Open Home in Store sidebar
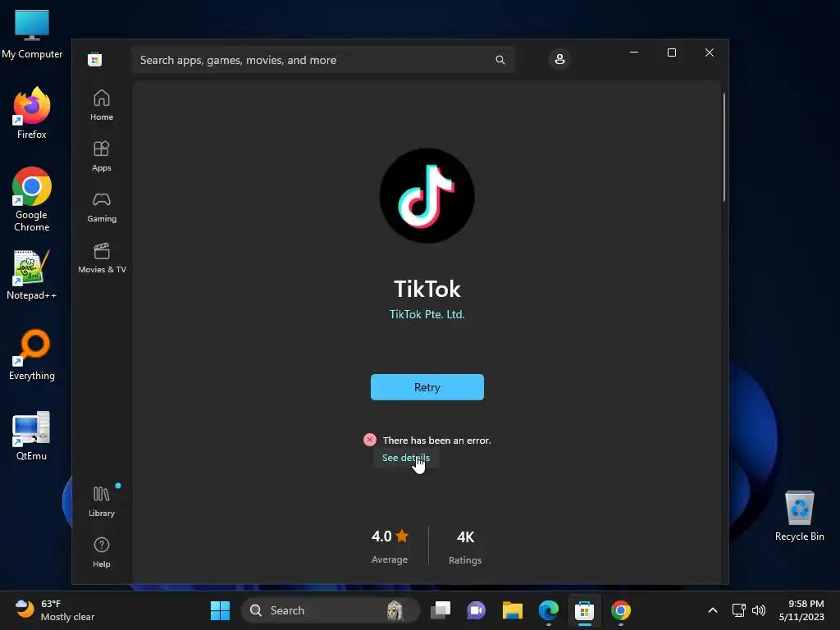Screen dimensions: 840x630 (101, 106)
